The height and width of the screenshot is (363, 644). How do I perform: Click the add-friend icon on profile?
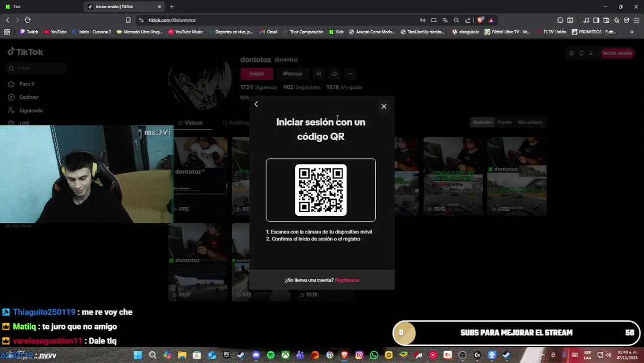[319, 74]
